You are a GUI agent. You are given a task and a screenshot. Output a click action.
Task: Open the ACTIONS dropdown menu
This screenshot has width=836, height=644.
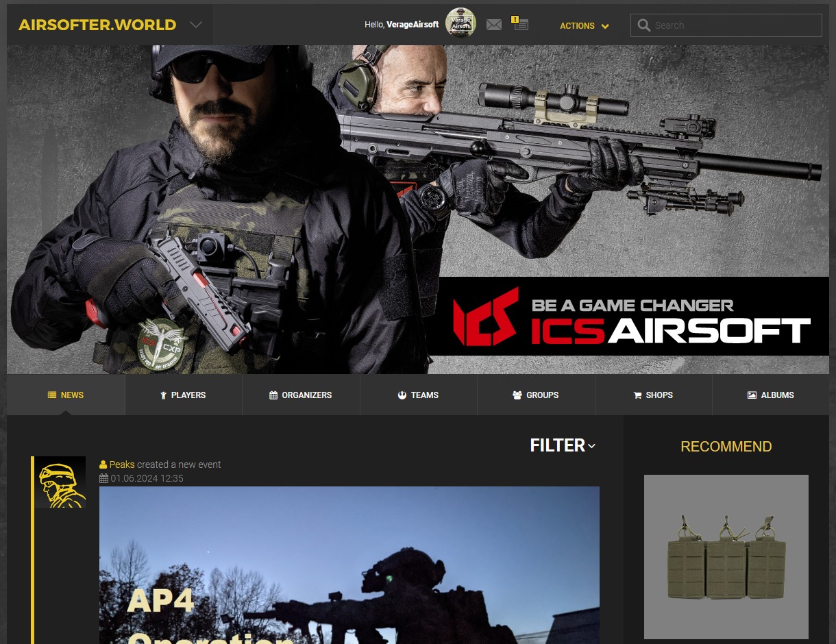coord(585,26)
